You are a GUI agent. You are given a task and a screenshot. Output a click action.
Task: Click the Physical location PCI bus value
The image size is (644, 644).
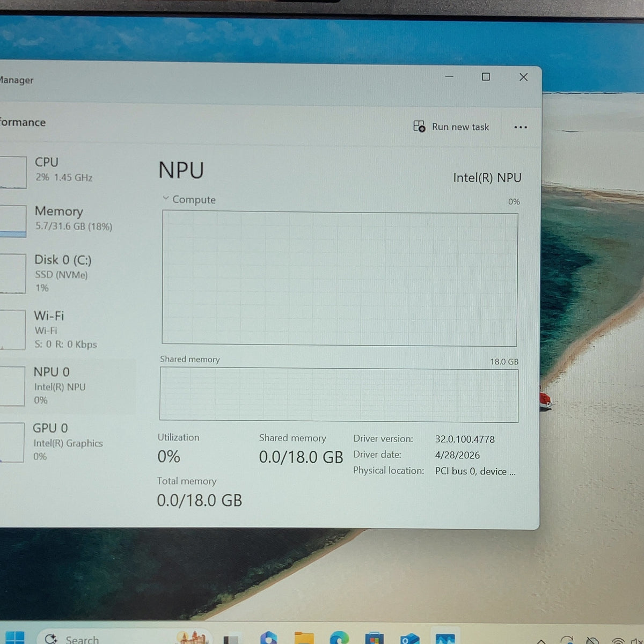point(475,471)
